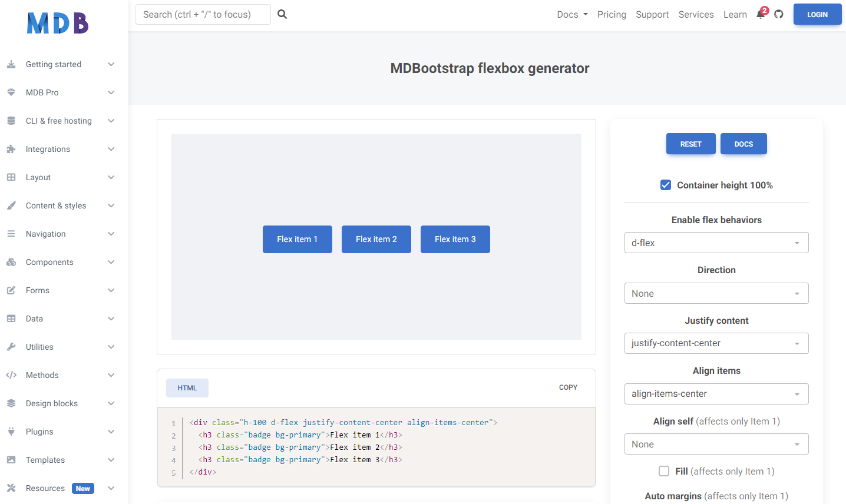Image resolution: width=846 pixels, height=504 pixels.
Task: Open the Align items dropdown
Action: click(x=716, y=394)
